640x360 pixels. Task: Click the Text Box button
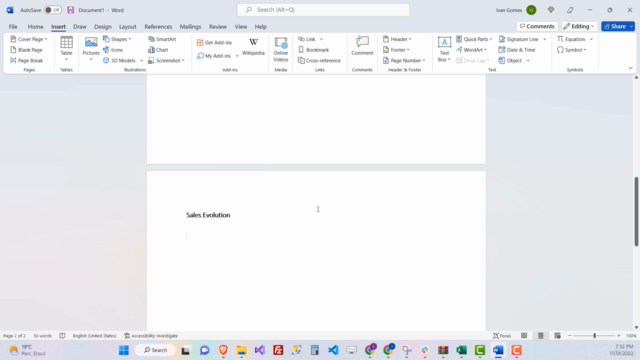pyautogui.click(x=444, y=49)
